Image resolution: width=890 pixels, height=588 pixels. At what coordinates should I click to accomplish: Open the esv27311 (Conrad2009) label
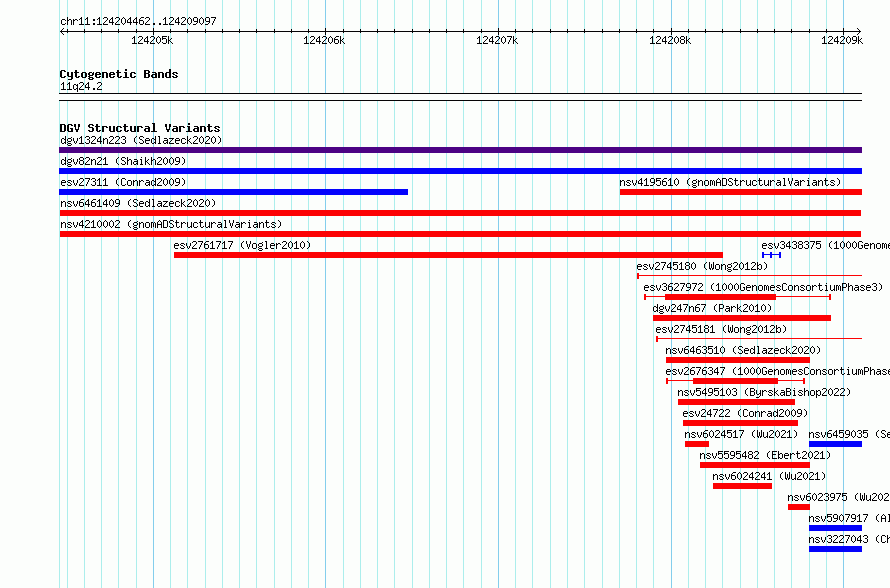[x=123, y=182]
